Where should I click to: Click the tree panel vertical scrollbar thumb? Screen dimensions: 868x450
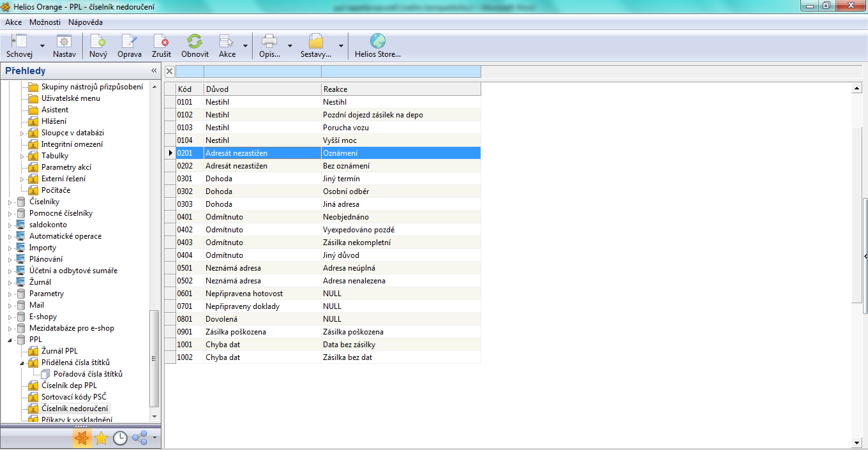coord(153,359)
